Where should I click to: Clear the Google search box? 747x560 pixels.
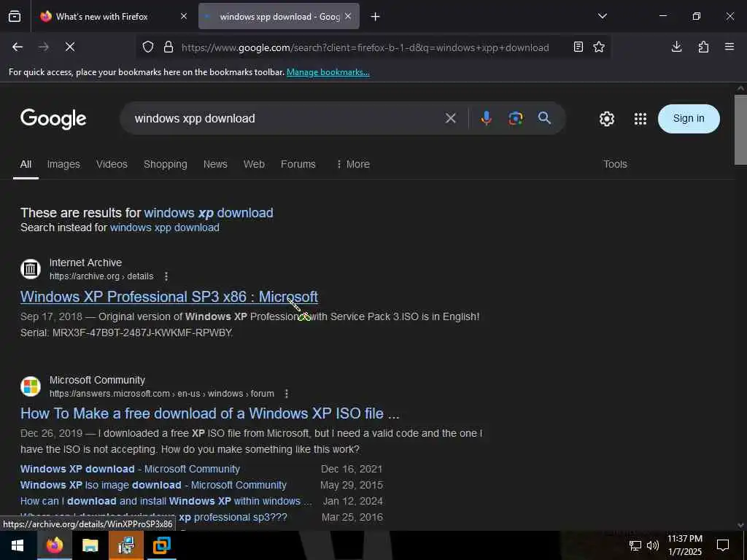point(451,118)
